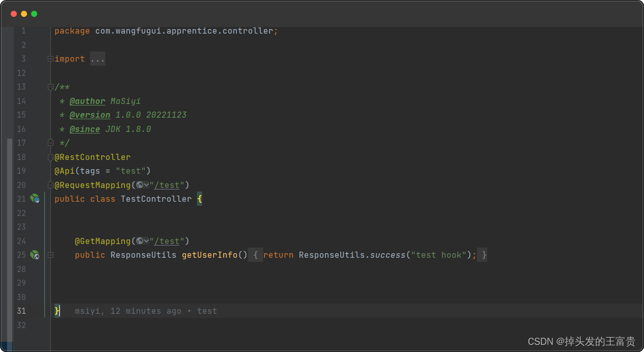This screenshot has width=644, height=352.
Task: Collapse the Javadoc comment starting at line 13
Action: (x=50, y=87)
